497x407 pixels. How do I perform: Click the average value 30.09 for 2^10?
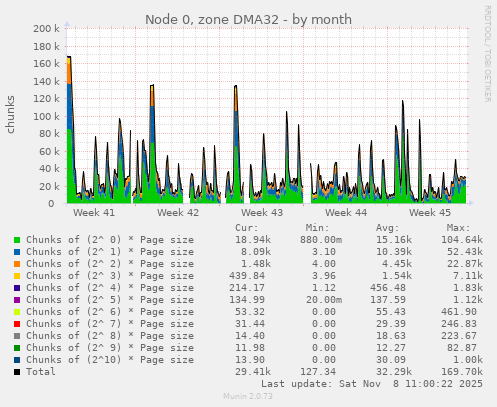[391, 360]
